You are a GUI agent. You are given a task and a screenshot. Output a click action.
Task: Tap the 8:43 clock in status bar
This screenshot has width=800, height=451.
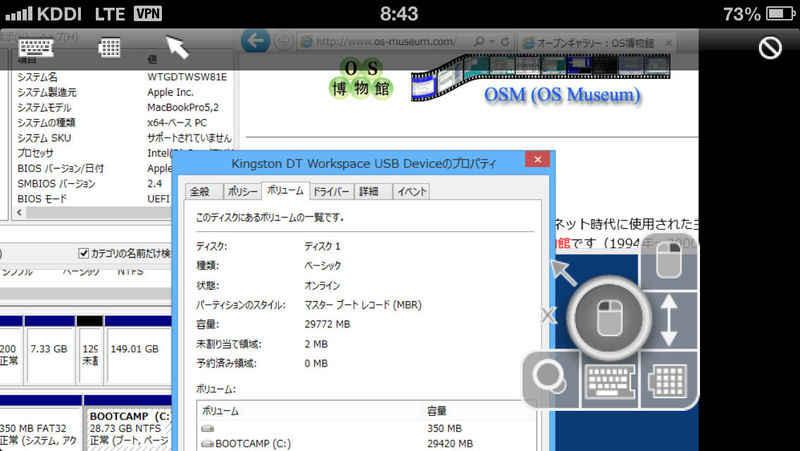399,14
